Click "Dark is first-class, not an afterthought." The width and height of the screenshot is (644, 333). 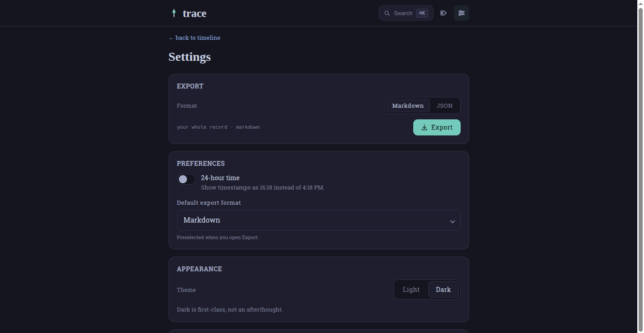pyautogui.click(x=230, y=309)
